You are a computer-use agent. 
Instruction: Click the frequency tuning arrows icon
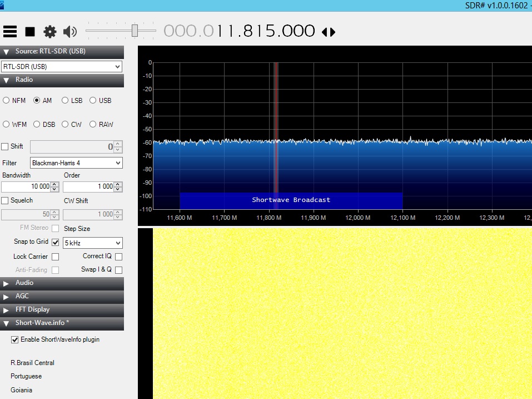tap(329, 32)
